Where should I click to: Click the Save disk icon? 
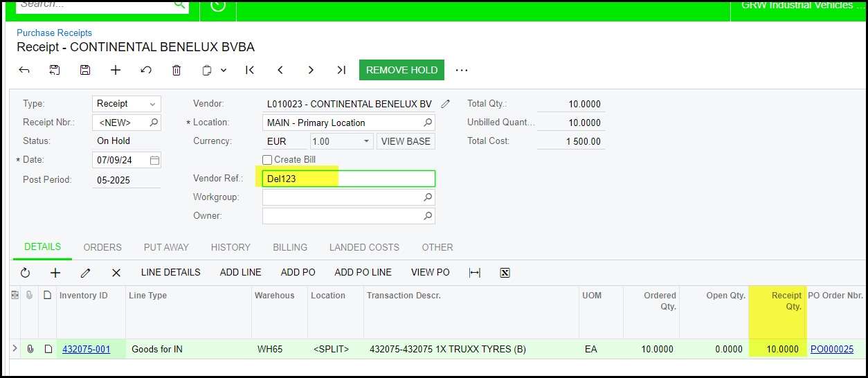[85, 70]
